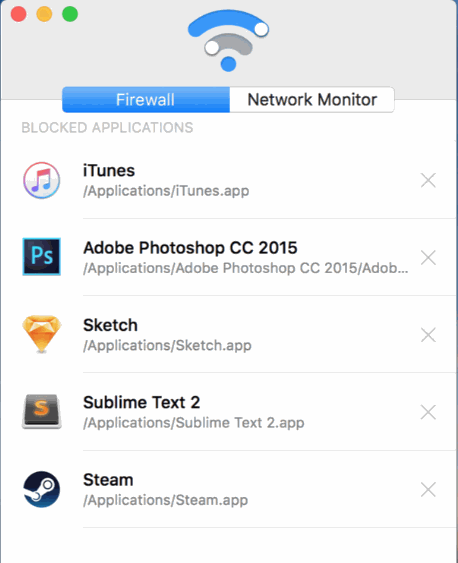Remove Steam from blocked applications
Image resolution: width=458 pixels, height=563 pixels.
428,489
